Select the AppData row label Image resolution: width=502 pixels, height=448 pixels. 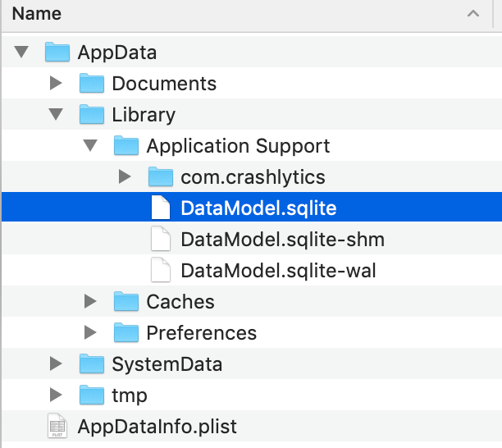(x=117, y=53)
